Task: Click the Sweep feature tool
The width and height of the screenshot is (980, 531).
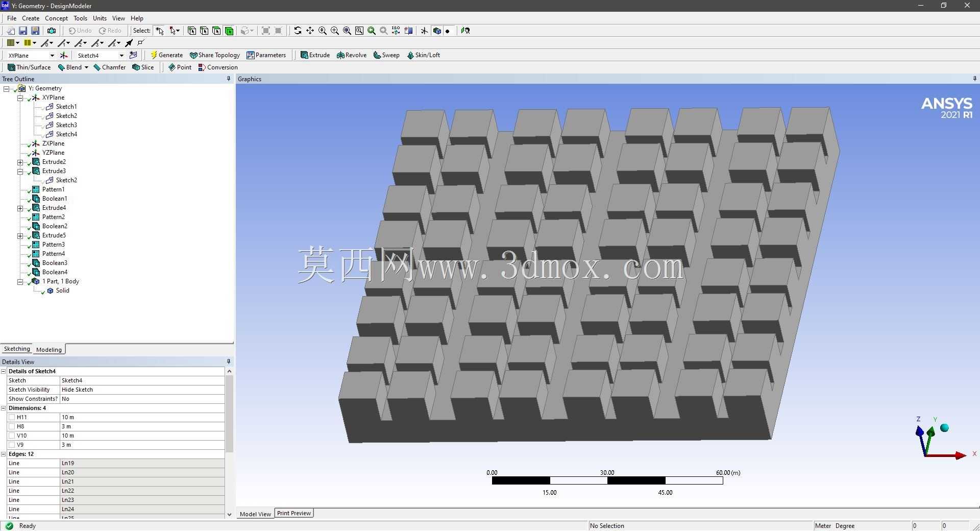Action: (386, 55)
